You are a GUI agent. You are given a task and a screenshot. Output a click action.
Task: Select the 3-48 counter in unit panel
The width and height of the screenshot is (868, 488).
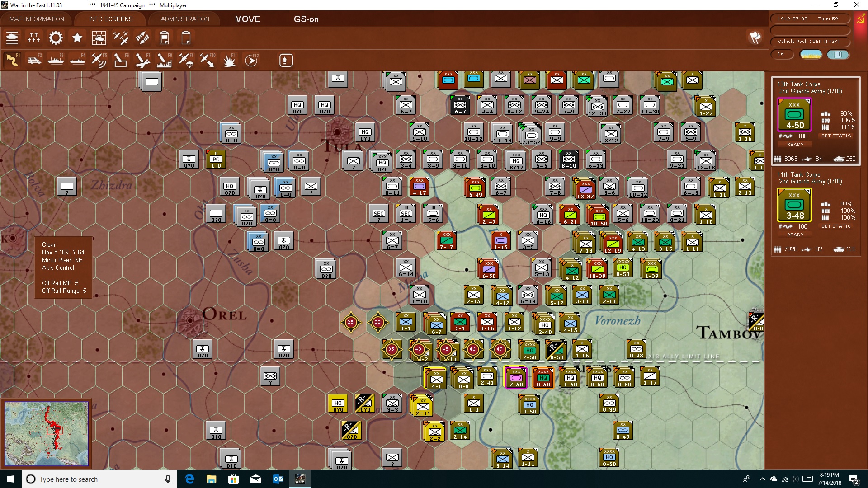pos(794,205)
